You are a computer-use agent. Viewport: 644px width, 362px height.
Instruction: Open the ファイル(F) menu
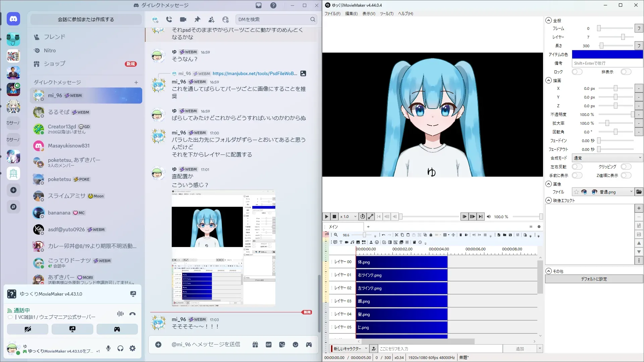tap(332, 14)
